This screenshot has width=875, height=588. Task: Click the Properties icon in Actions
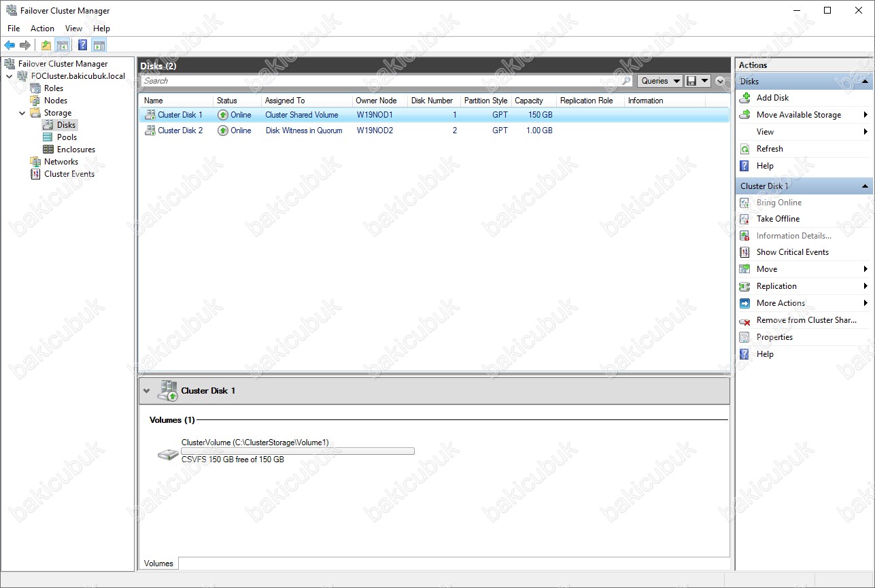point(744,337)
